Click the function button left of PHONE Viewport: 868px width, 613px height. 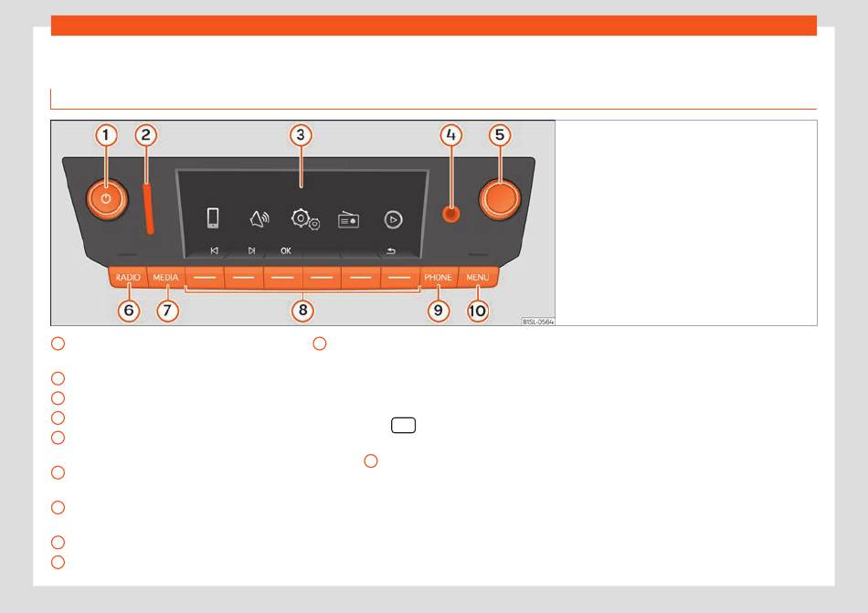click(x=399, y=277)
